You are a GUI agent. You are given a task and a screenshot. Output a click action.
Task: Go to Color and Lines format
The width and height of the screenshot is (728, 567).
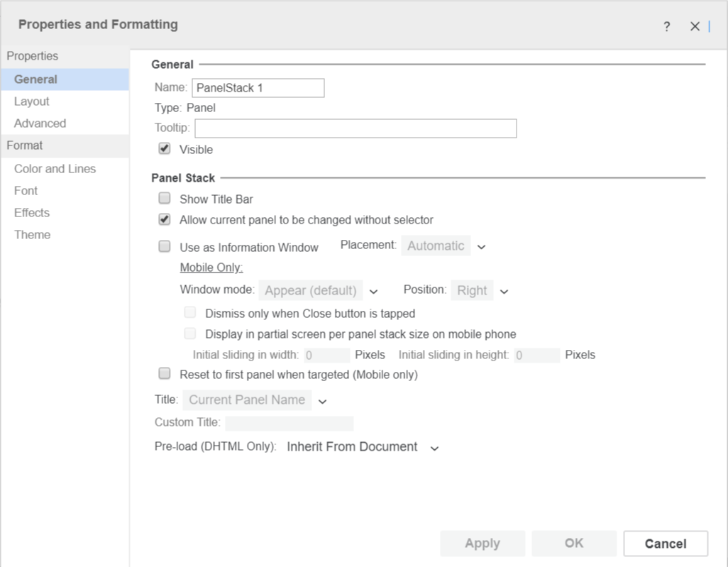pyautogui.click(x=55, y=169)
